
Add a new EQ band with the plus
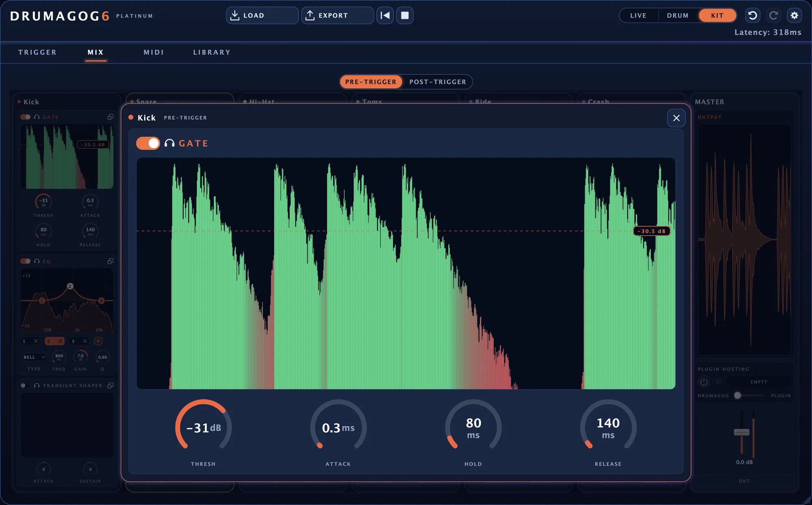click(98, 341)
